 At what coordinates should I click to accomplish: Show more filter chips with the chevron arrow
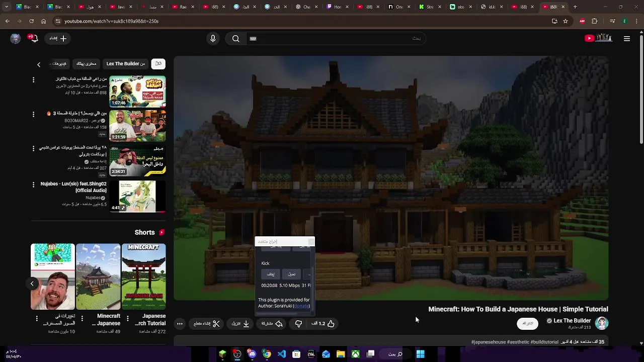click(39, 64)
